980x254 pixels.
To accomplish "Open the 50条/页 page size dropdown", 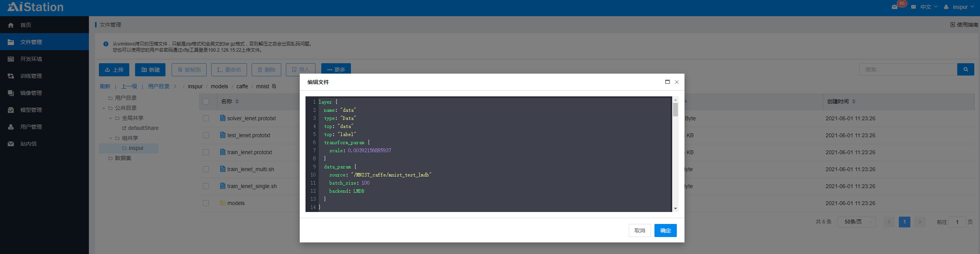I will pos(856,222).
